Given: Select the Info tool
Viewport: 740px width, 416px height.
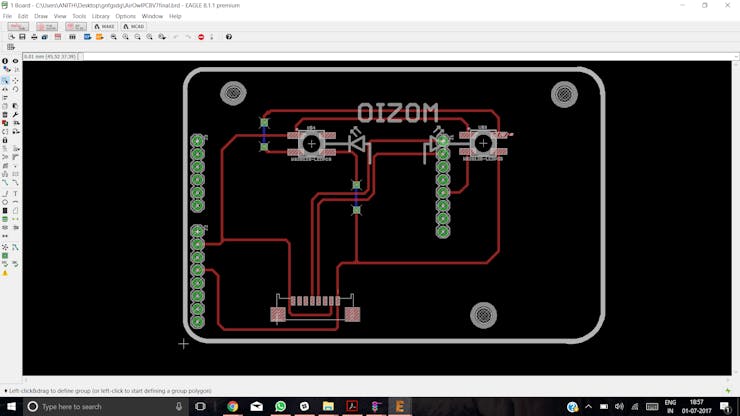Looking at the screenshot, I should (x=5, y=61).
